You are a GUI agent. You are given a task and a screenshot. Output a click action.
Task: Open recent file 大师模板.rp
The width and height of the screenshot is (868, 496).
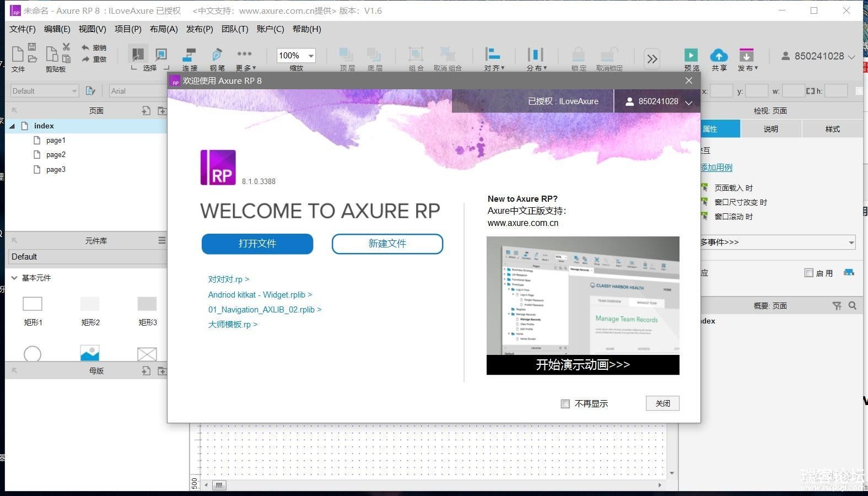coord(233,325)
